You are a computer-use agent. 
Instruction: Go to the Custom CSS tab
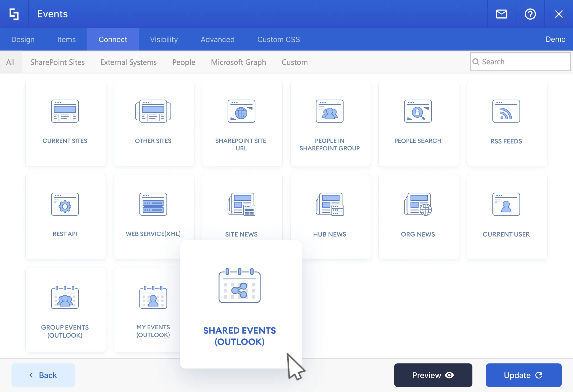pyautogui.click(x=278, y=39)
